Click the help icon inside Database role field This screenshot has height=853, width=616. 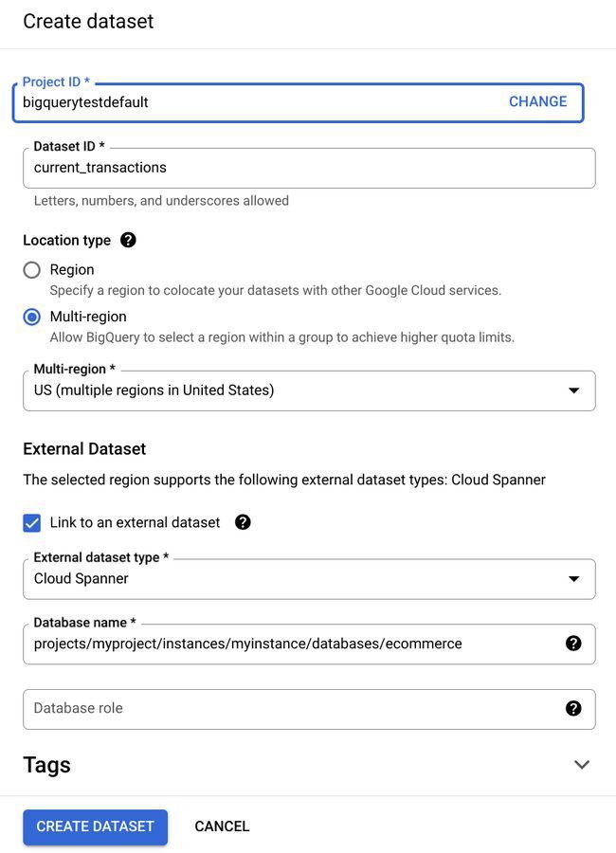click(x=573, y=706)
